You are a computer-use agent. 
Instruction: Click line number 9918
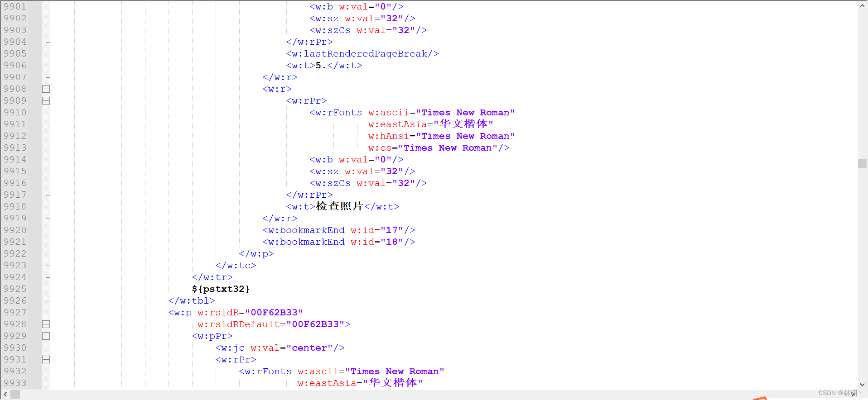pos(15,207)
